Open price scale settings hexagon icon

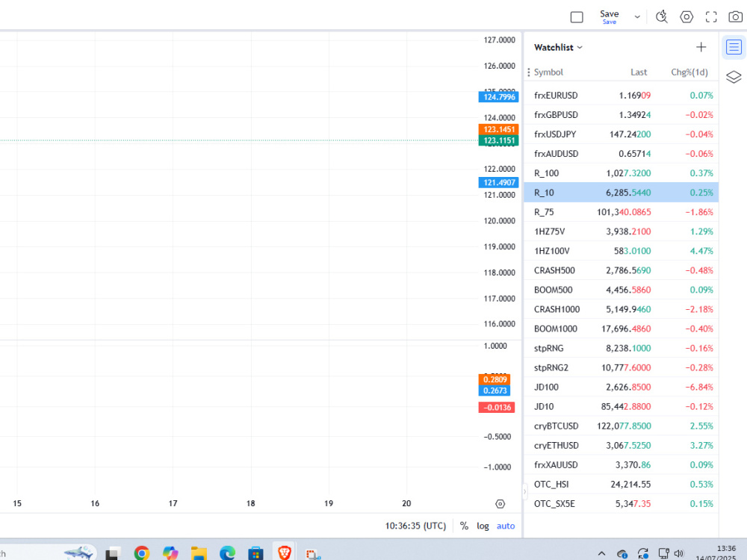click(500, 504)
